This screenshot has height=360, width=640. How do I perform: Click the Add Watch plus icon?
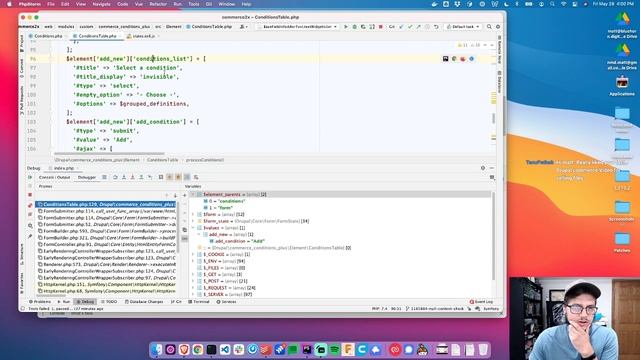point(184,195)
